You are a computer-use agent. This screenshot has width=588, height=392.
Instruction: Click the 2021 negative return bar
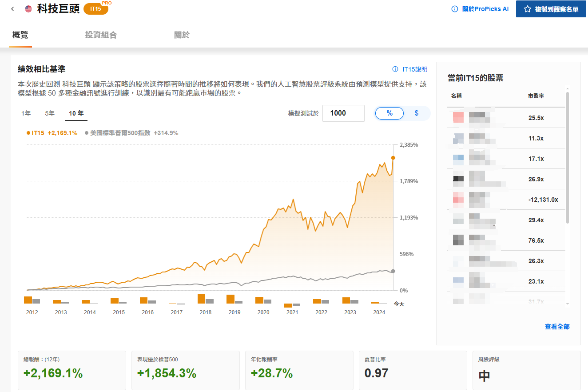288,305
